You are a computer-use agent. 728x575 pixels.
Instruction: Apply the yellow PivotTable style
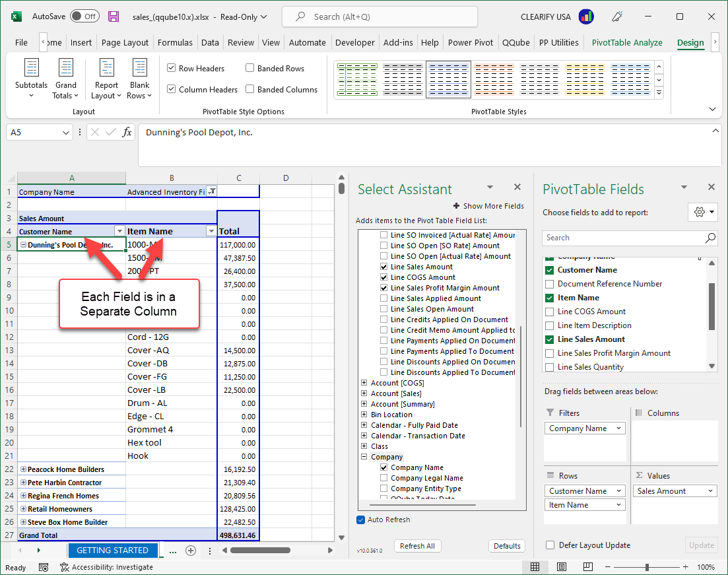[x=585, y=79]
